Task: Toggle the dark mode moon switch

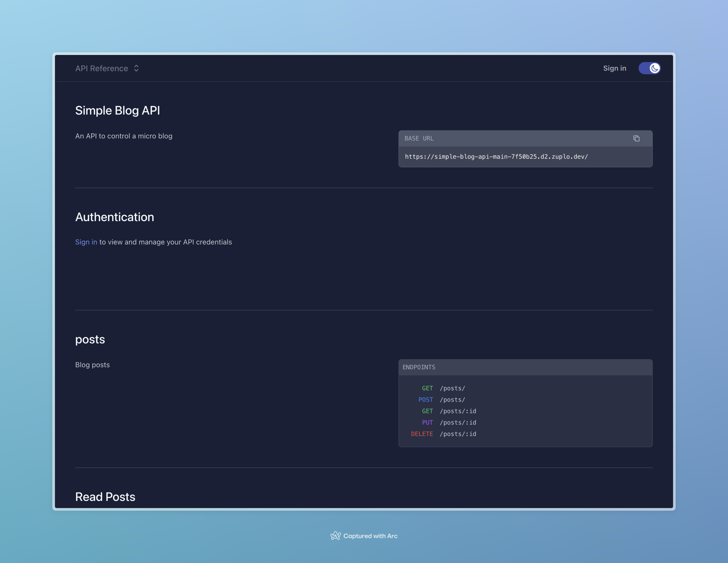Action: (x=649, y=68)
